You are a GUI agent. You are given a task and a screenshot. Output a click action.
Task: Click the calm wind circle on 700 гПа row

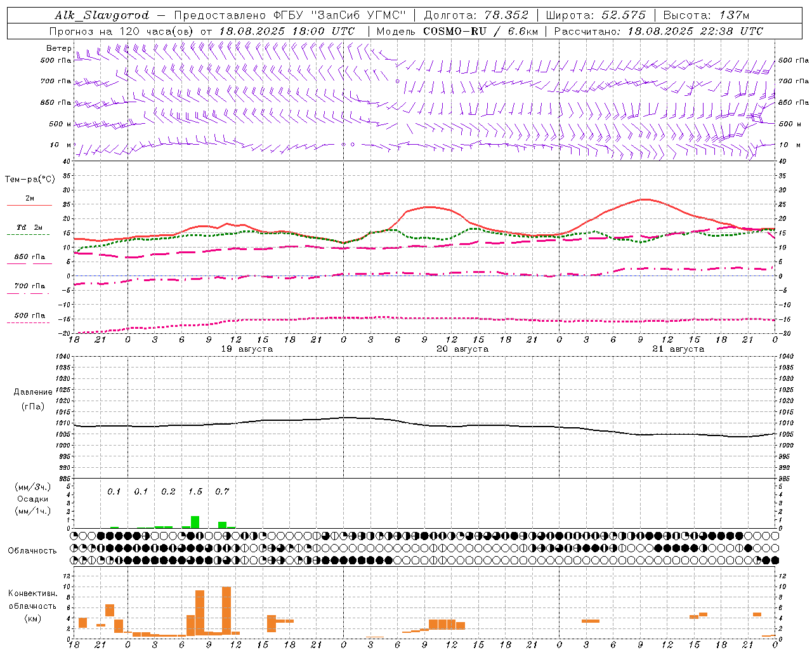(x=397, y=81)
